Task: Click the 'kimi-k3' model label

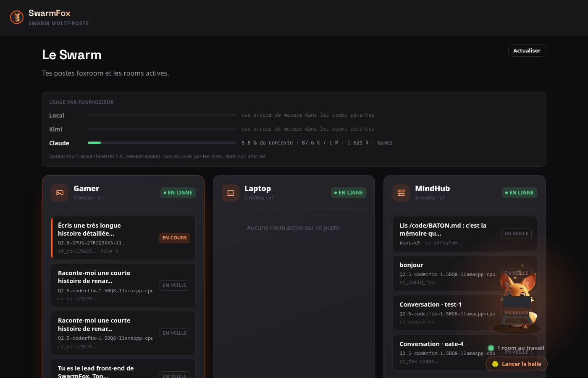Action: 409,243
